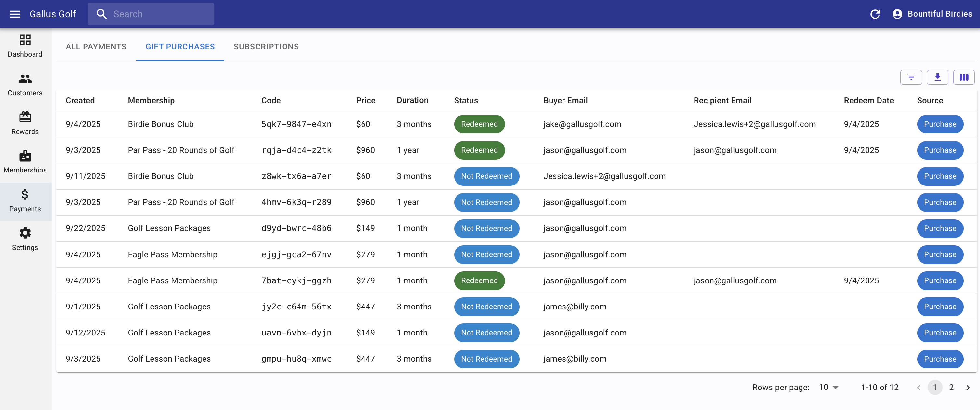
Task: Navigate to Memberships in sidebar
Action: tap(25, 162)
